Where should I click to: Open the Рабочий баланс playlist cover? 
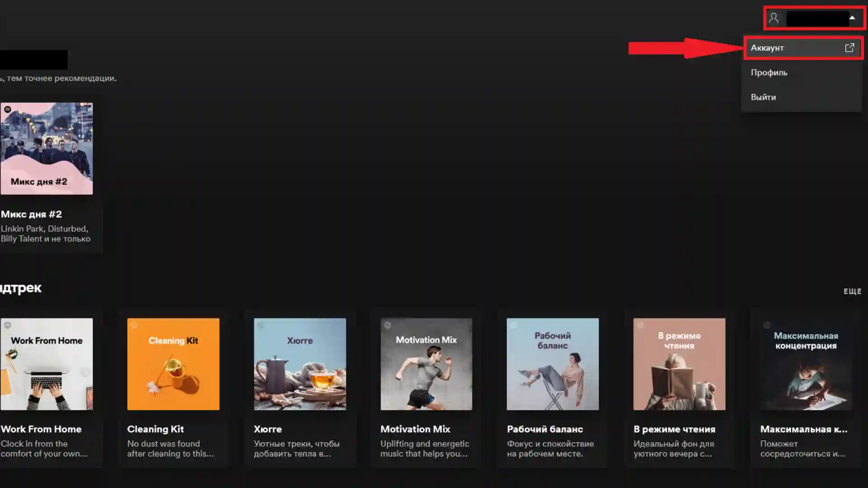pyautogui.click(x=552, y=364)
